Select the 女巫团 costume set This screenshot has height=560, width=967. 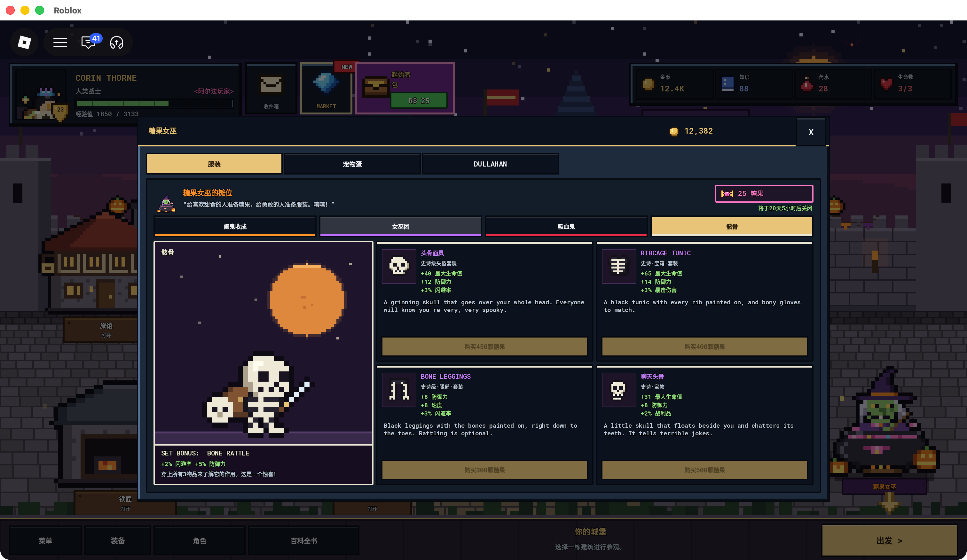(400, 226)
